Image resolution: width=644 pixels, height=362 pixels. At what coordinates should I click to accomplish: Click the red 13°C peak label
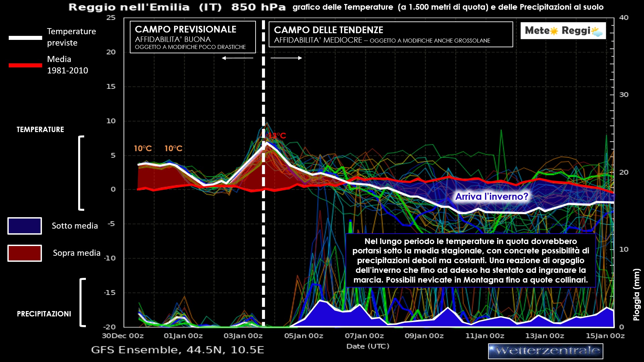[277, 136]
